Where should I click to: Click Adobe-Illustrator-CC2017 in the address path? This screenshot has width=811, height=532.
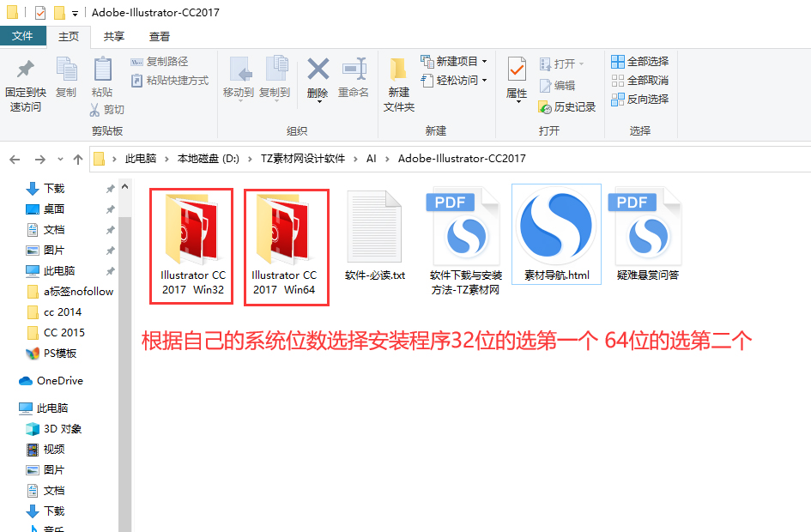462,159
